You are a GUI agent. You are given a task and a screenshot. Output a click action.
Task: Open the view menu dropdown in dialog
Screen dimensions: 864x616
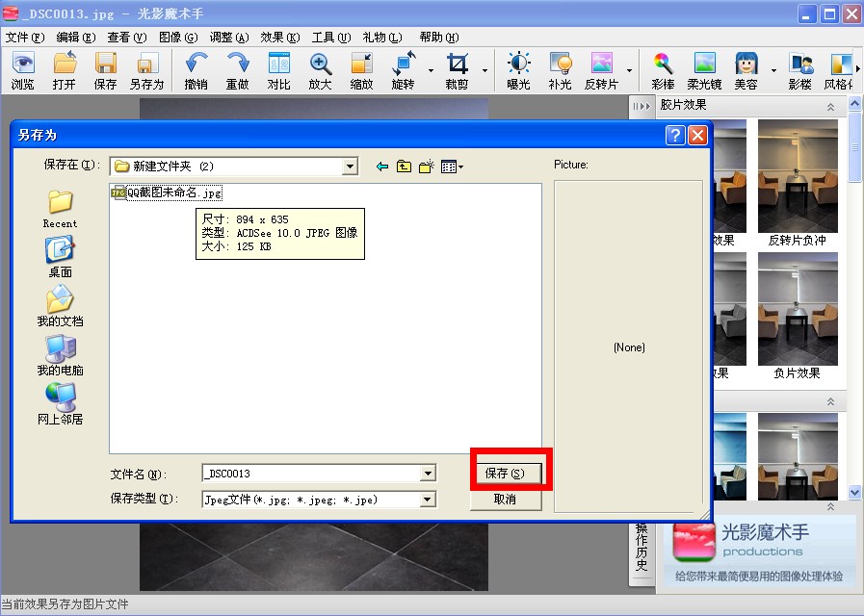[452, 167]
